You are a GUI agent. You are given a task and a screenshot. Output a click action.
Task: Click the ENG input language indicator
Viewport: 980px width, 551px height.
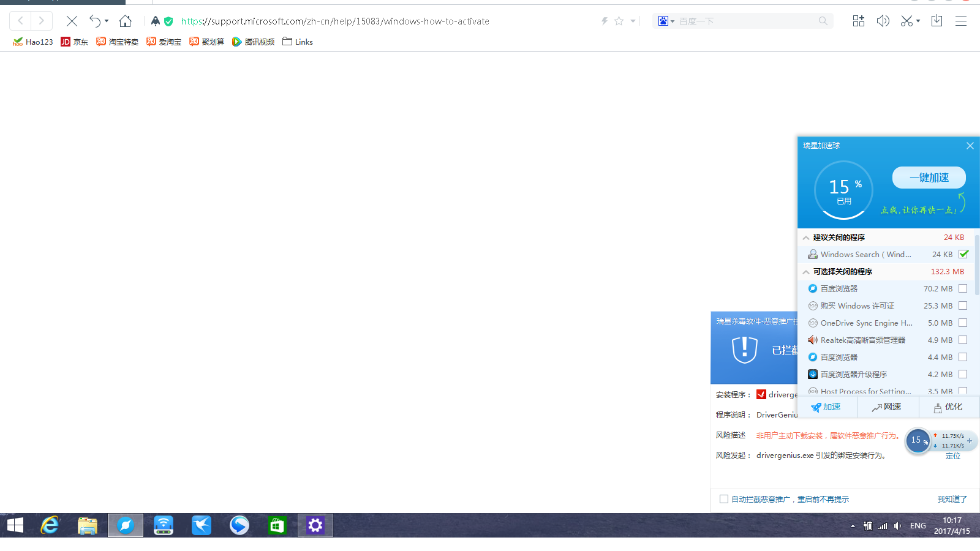[x=918, y=526]
